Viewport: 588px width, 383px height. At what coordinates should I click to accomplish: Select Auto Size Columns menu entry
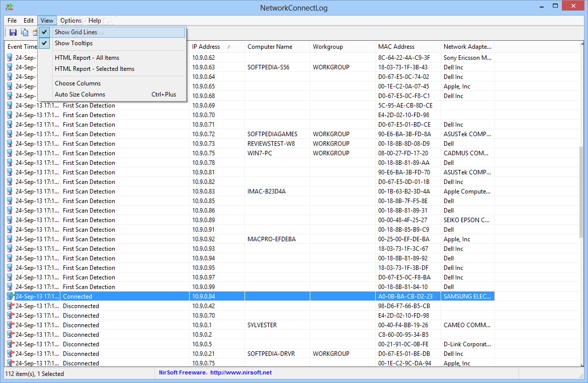click(x=112, y=94)
